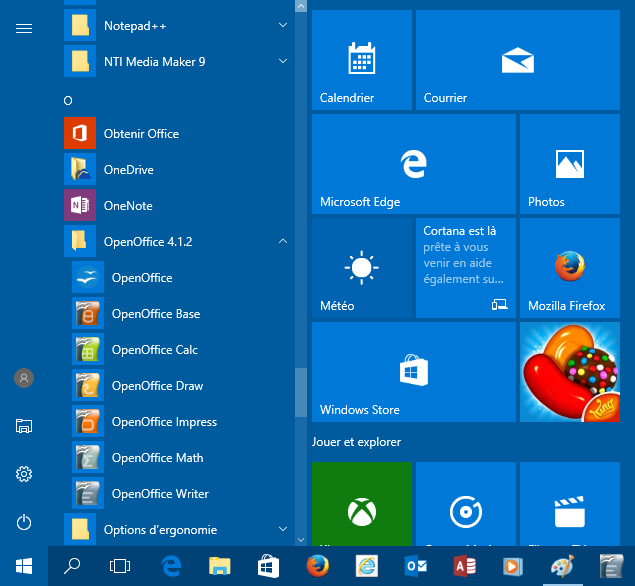This screenshot has height=586, width=635.
Task: Click the letter O section header
Action: point(68,100)
